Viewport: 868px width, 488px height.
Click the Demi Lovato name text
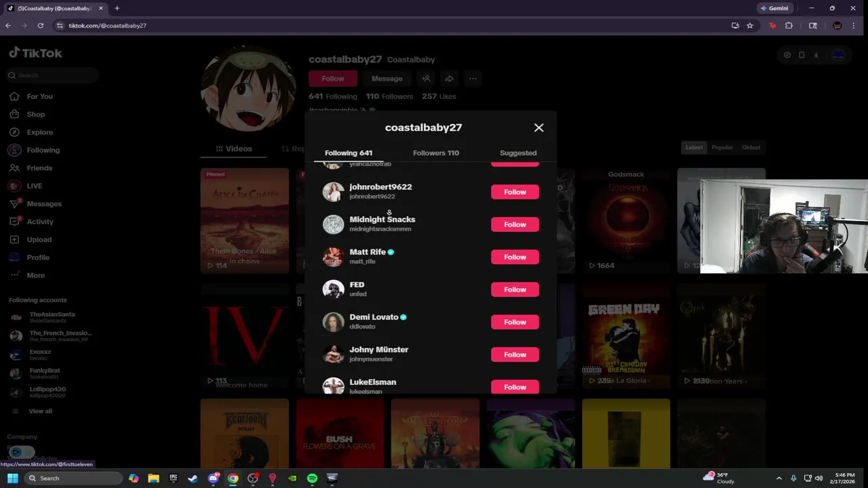(x=374, y=317)
